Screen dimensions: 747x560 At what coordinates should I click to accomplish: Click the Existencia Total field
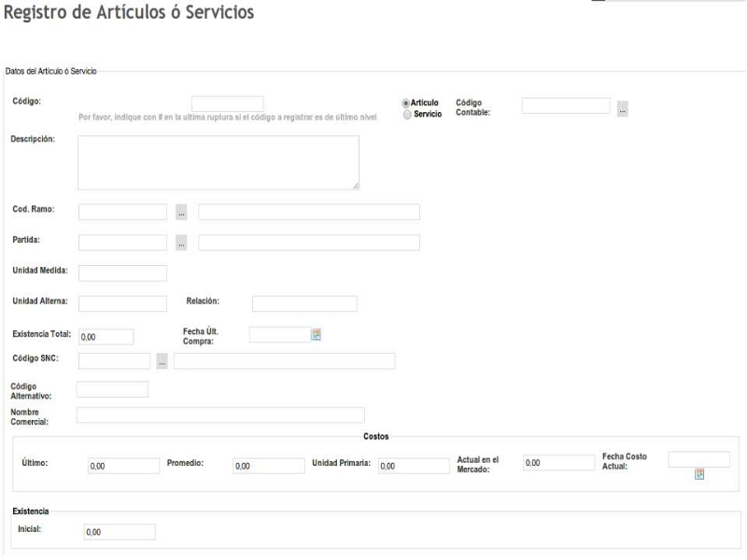click(x=106, y=337)
